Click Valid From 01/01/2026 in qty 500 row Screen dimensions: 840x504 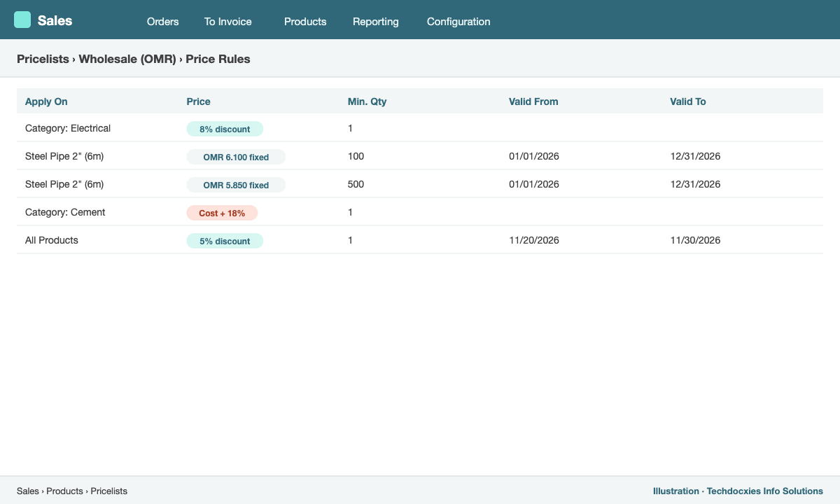point(534,184)
